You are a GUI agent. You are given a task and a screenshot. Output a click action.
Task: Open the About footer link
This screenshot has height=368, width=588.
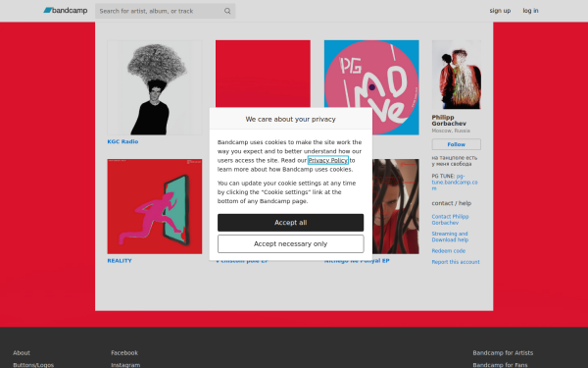(x=22, y=353)
